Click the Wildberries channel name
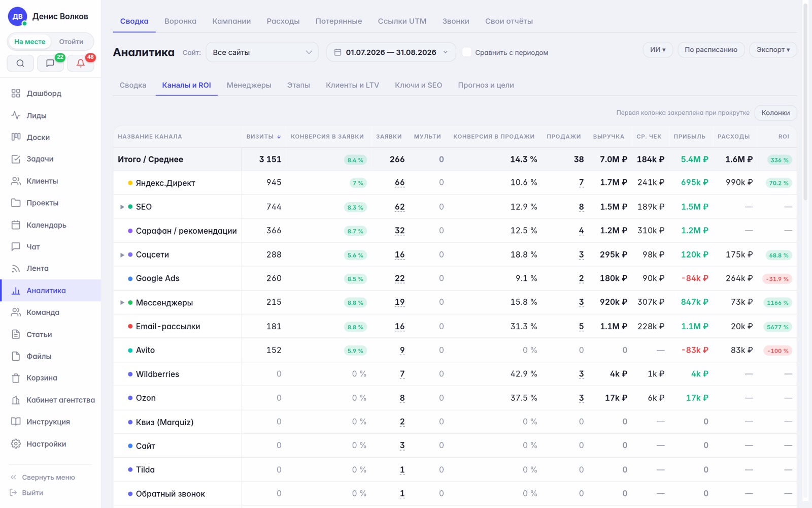 click(157, 374)
